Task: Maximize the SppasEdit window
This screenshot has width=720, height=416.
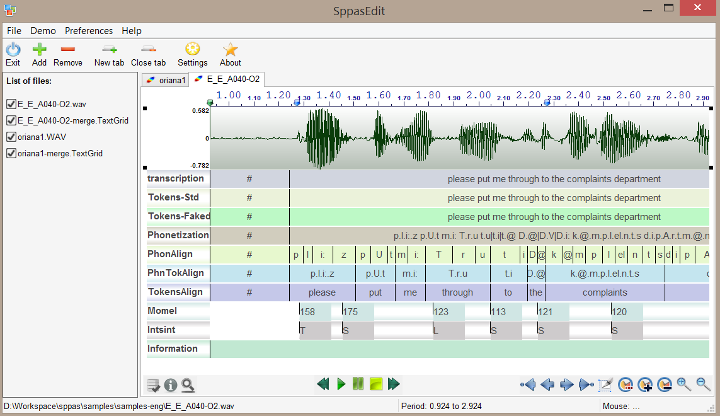Action: click(669, 8)
